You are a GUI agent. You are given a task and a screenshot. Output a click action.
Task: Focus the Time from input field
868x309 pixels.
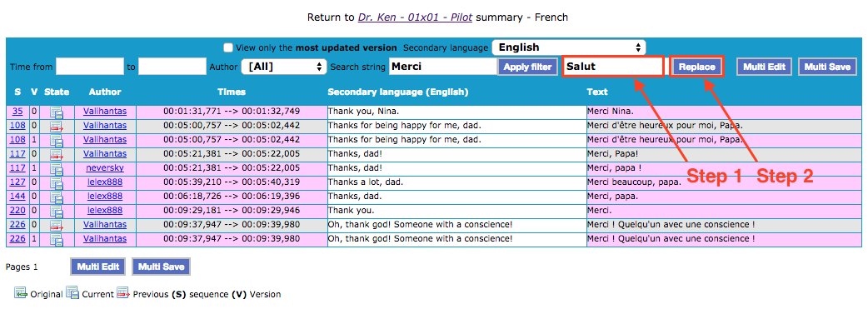(x=90, y=67)
